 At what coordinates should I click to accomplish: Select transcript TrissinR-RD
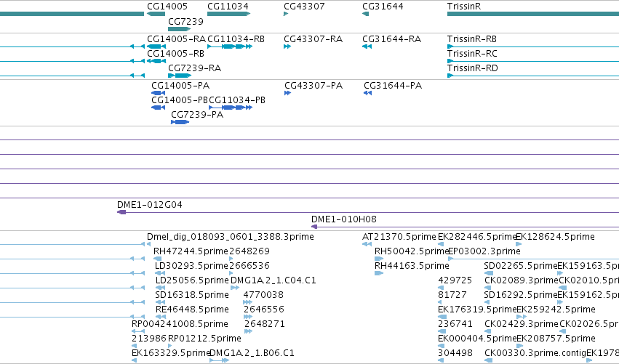(472, 68)
